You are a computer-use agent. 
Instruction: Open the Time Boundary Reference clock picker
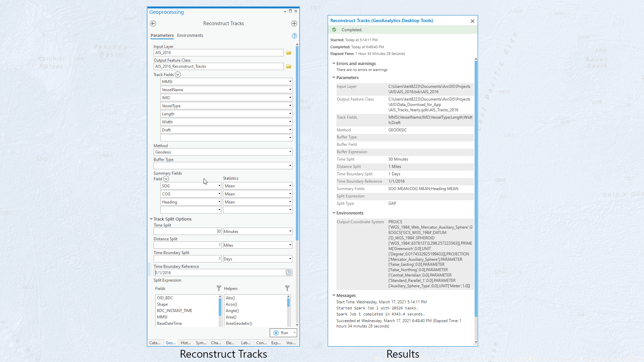[288, 273]
